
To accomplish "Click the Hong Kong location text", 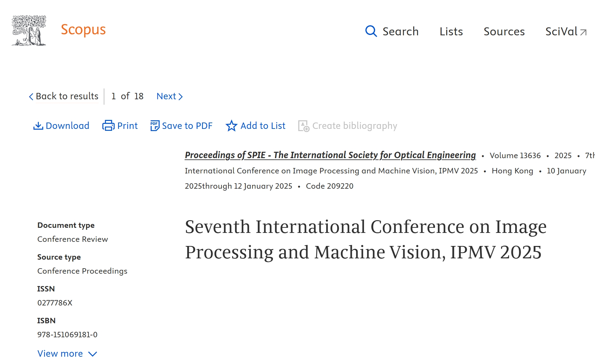I will point(512,171).
